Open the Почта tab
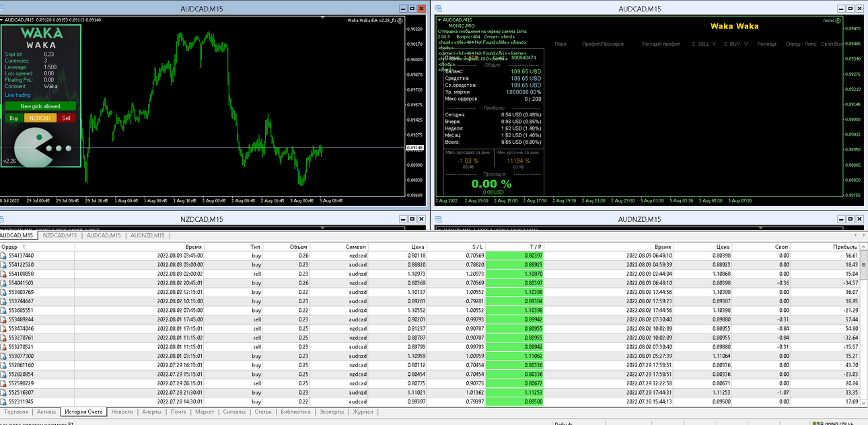This screenshot has height=425, width=868. [x=178, y=412]
